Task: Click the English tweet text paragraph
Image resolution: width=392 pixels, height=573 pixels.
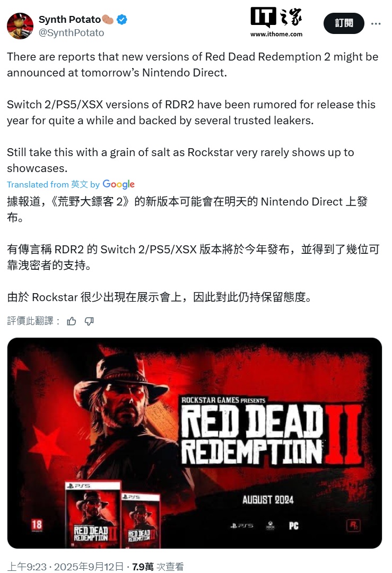Action: tap(193, 113)
